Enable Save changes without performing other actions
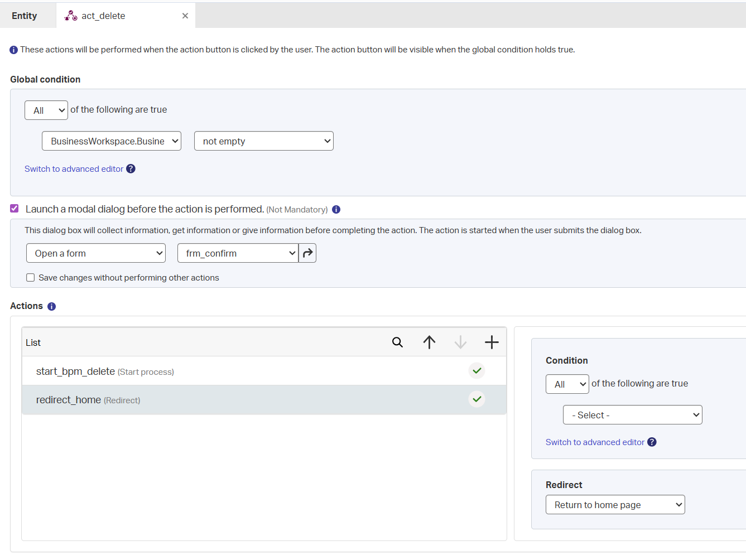This screenshot has height=560, width=746. point(31,278)
